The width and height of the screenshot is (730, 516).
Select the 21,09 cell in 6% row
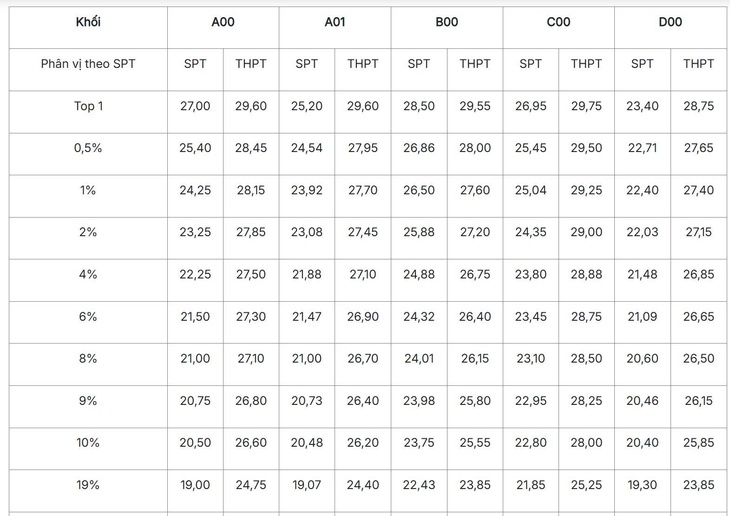tap(642, 322)
